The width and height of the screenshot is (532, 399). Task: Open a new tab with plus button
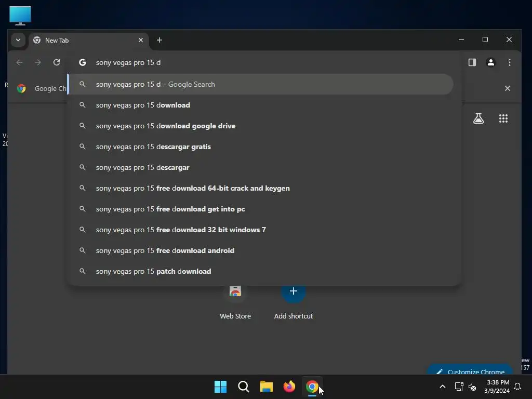pos(159,40)
